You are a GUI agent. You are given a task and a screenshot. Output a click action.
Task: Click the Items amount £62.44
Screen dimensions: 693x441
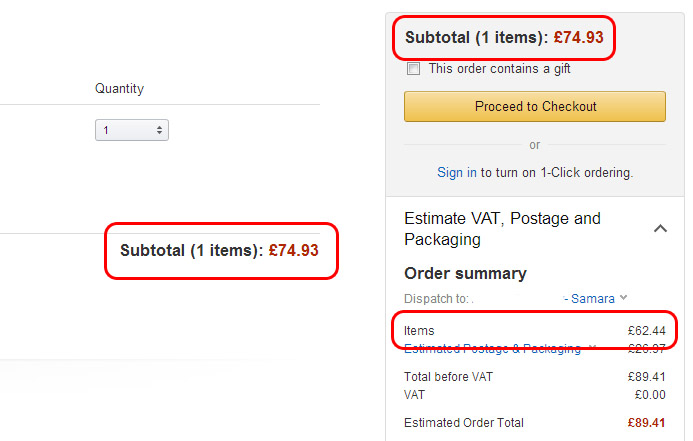pyautogui.click(x=646, y=331)
